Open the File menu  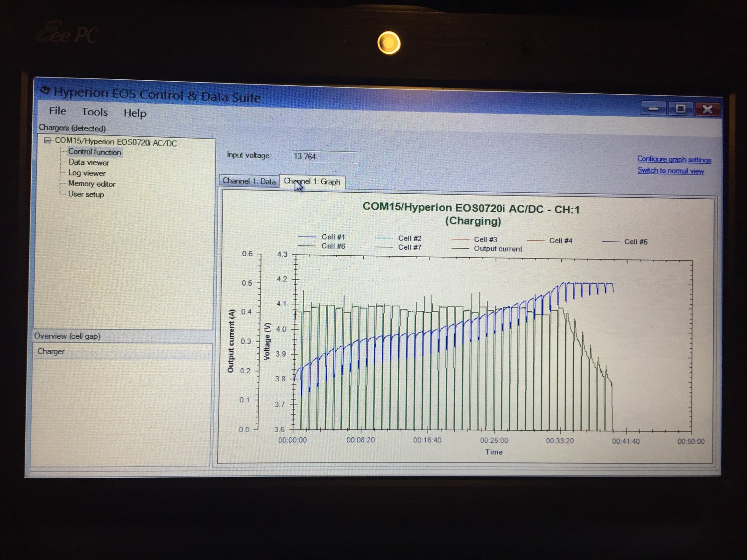coord(57,111)
